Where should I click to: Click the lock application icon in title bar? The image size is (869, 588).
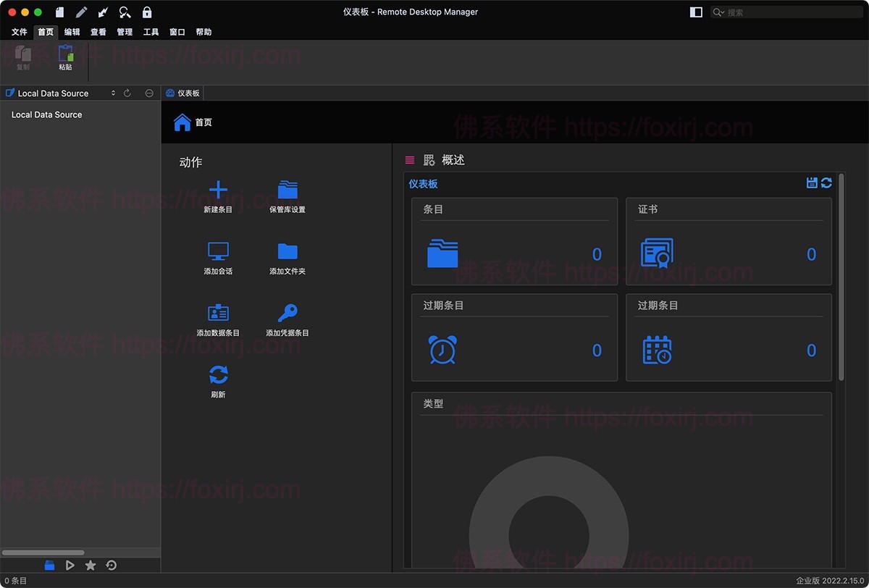click(147, 12)
